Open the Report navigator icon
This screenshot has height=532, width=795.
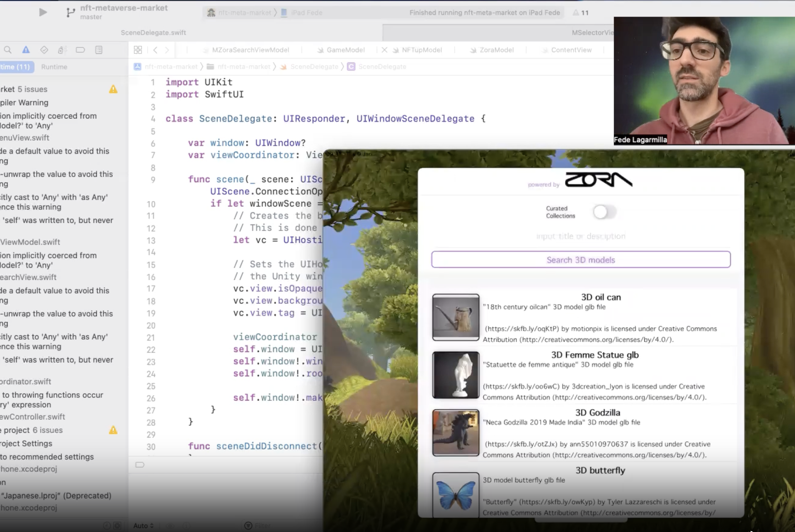pos(99,50)
